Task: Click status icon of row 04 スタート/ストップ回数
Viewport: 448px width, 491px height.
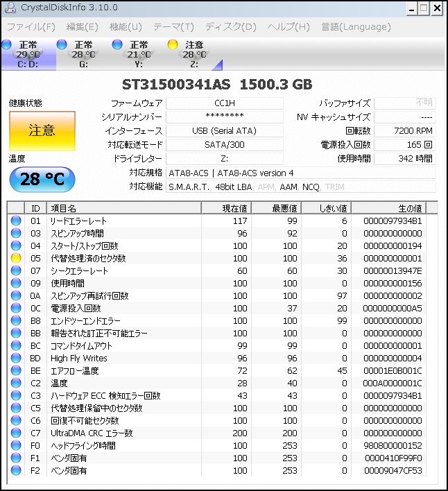Action: 16,245
